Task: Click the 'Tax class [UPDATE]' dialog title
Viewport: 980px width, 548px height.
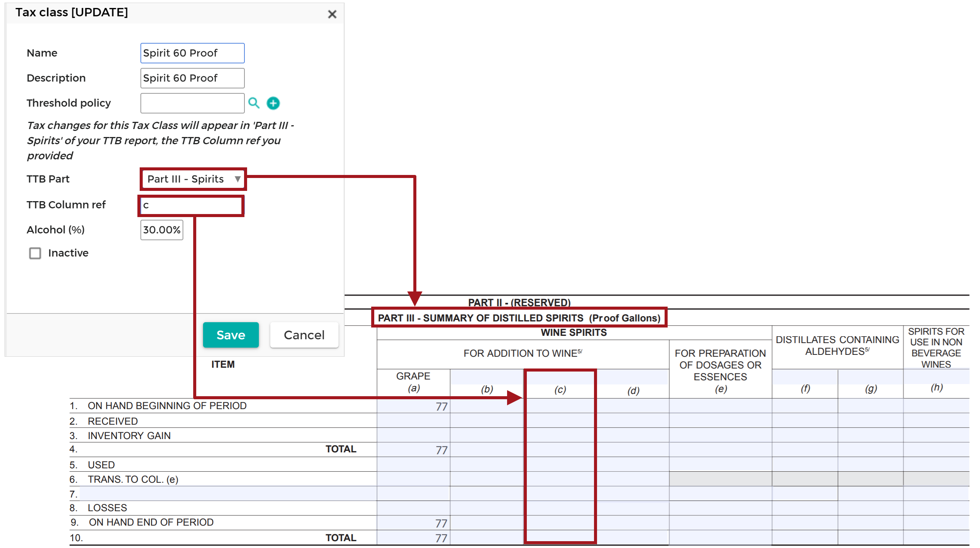Action: (71, 13)
